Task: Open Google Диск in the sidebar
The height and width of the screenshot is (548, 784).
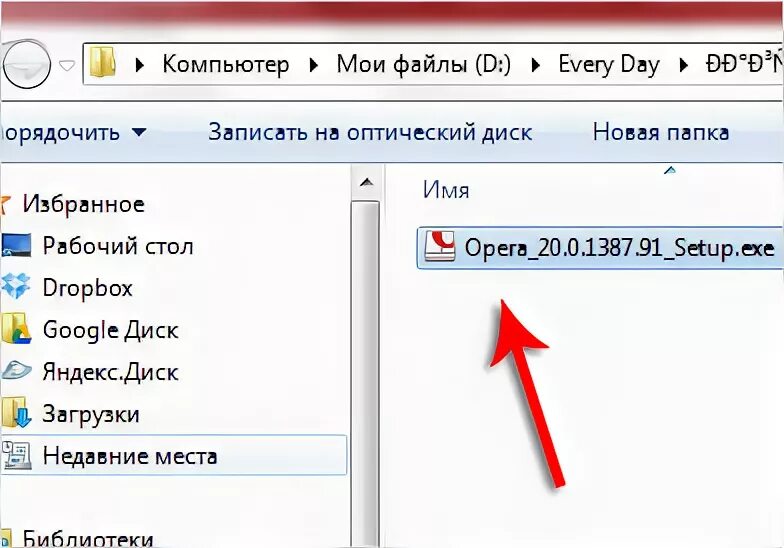Action: [110, 330]
